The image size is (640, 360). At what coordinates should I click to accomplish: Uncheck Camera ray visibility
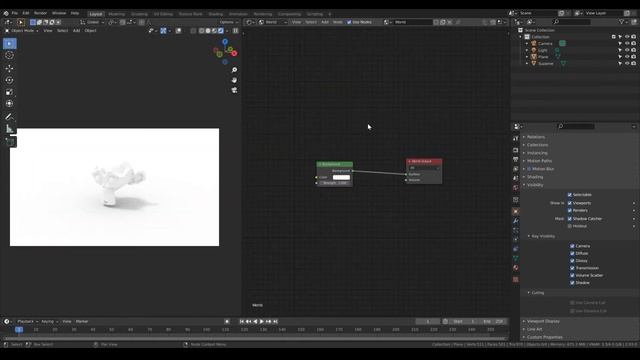[x=572, y=246]
